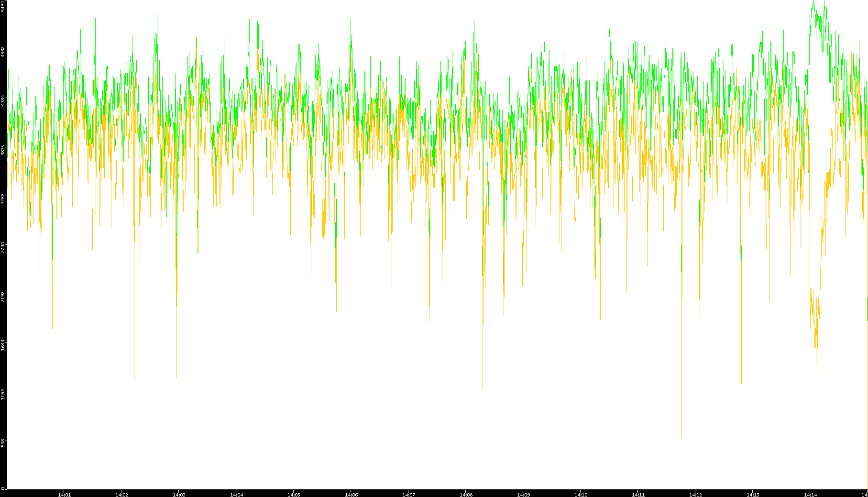Click the 3835 value axis label
The height and width of the screenshot is (497, 868).
(x=3, y=150)
